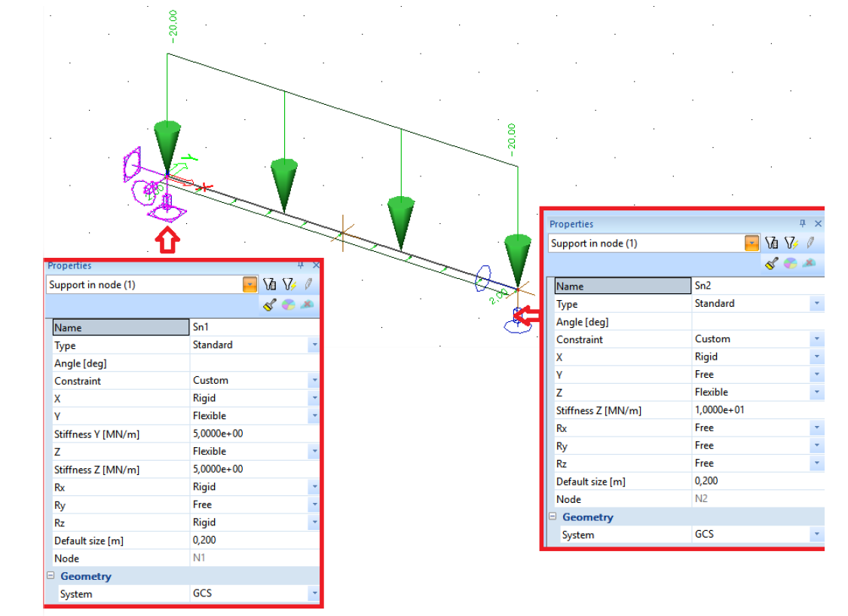Click the quick filter lightning icon in Sn1 panel

289,284
